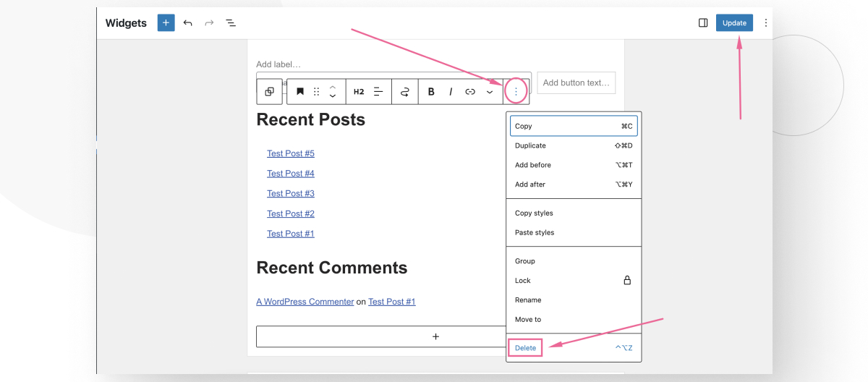The height and width of the screenshot is (382, 868).
Task: Select the parent block icon
Action: coord(269,92)
